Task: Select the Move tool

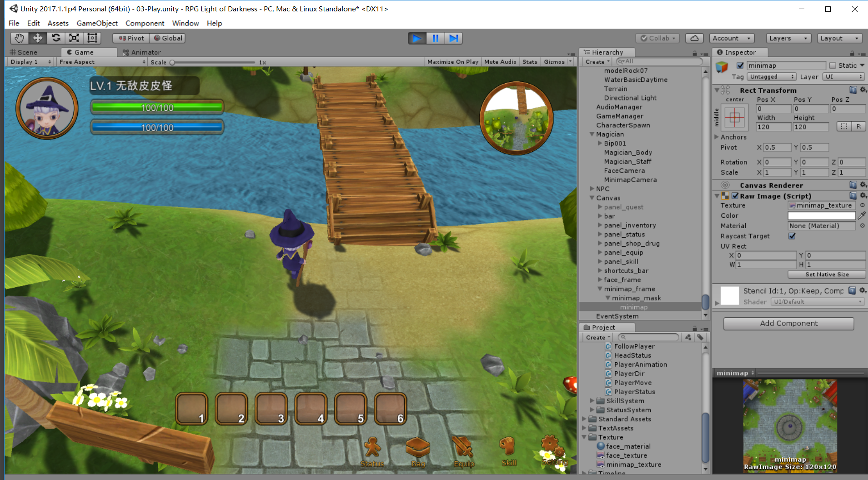Action: click(38, 38)
